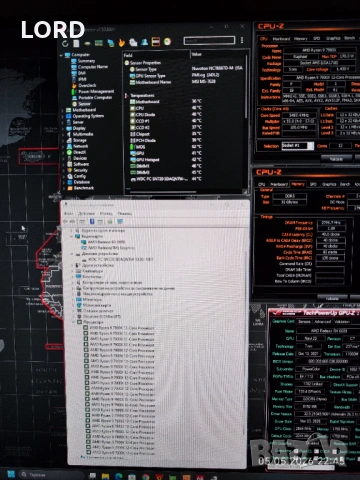Open the Report page icon in AIDA64
The image size is (360, 480).
click(76, 43)
